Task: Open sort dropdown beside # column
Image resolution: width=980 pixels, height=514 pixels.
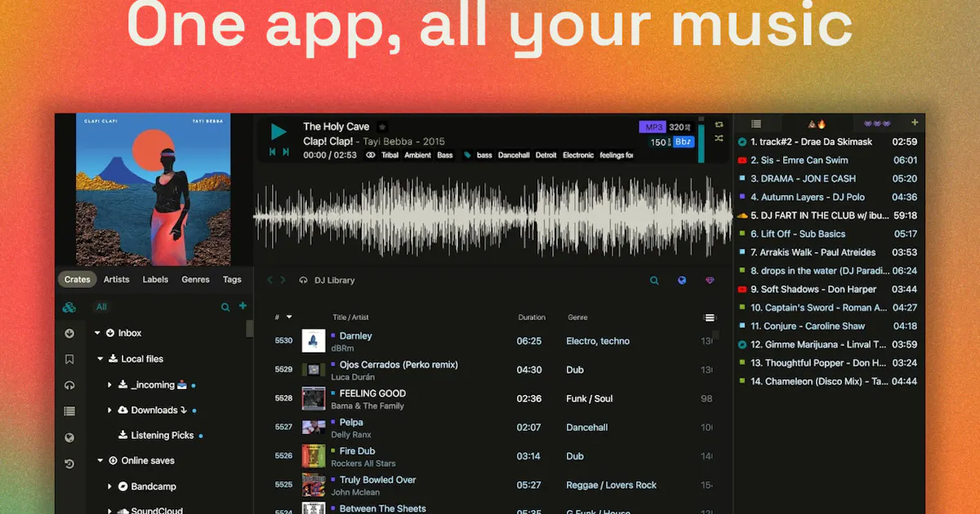Action: (x=289, y=317)
